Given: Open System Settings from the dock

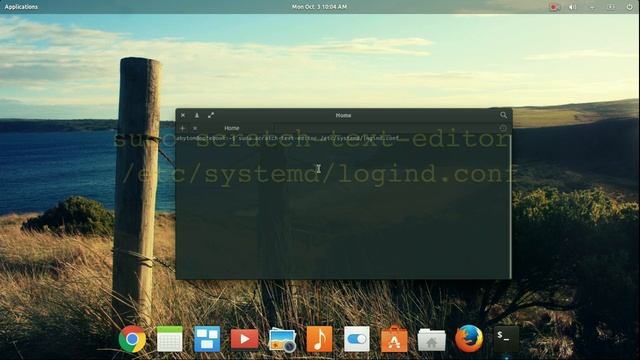Looking at the screenshot, I should [x=357, y=339].
